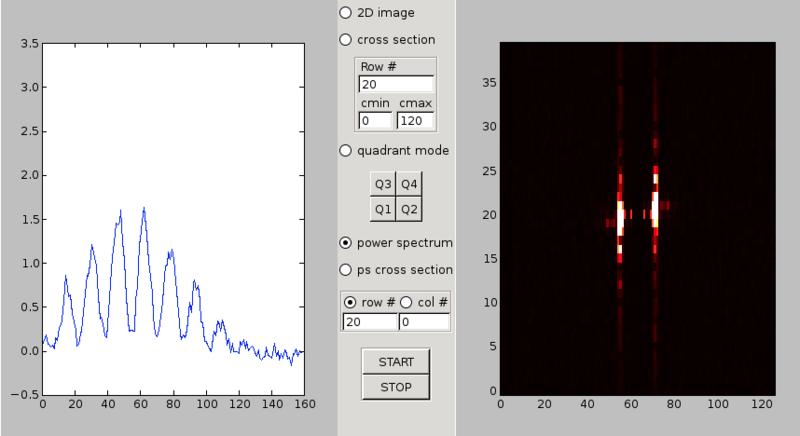The height and width of the screenshot is (436, 800).
Task: Click the Q2 quadrant button
Action: point(409,209)
